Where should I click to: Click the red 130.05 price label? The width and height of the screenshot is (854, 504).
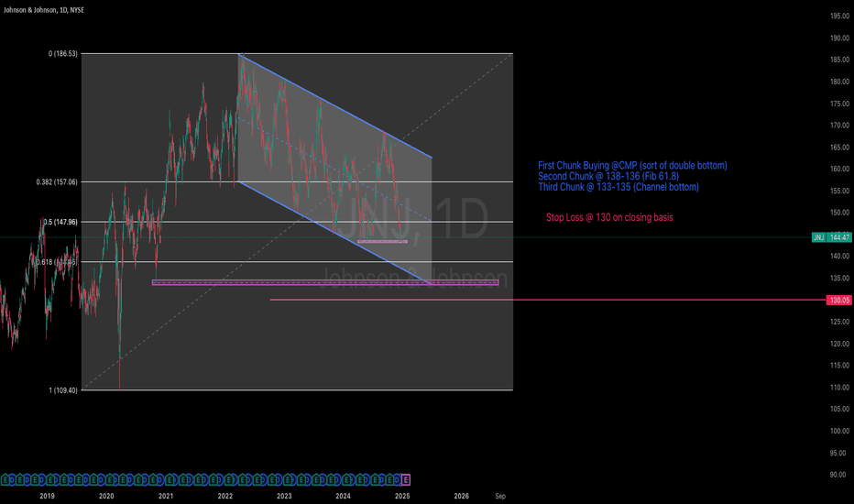(839, 301)
